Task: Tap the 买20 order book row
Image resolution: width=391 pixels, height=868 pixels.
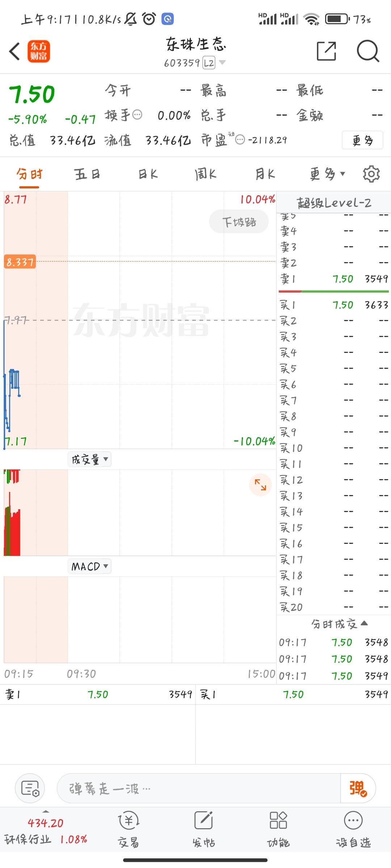Action: point(334,607)
